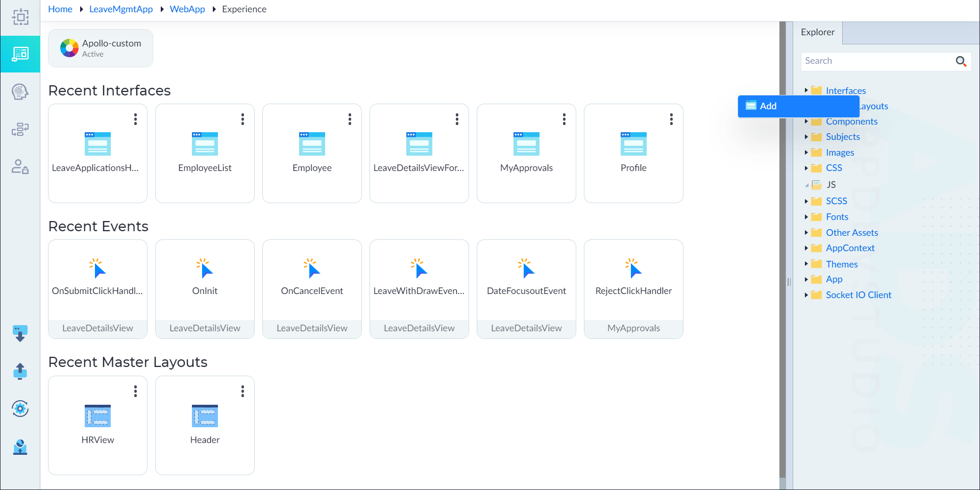Click the download arrow sidebar icon
Viewport: 980px width, 490px height.
coord(20,333)
